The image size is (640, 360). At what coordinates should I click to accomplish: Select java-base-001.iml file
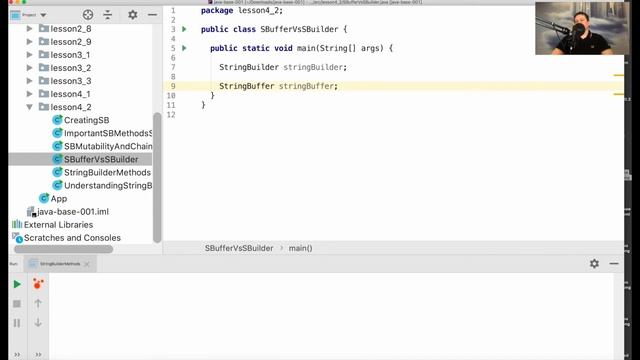[x=73, y=211]
